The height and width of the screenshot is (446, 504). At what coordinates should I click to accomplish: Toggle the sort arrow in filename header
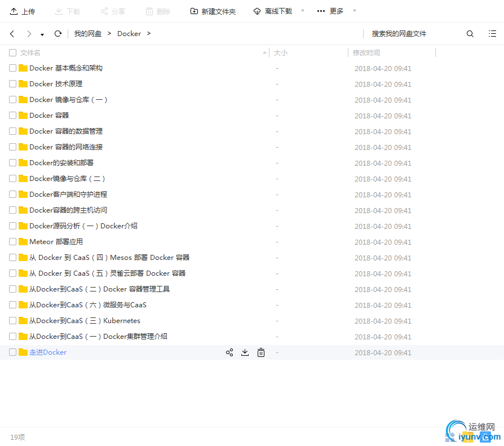(x=264, y=52)
